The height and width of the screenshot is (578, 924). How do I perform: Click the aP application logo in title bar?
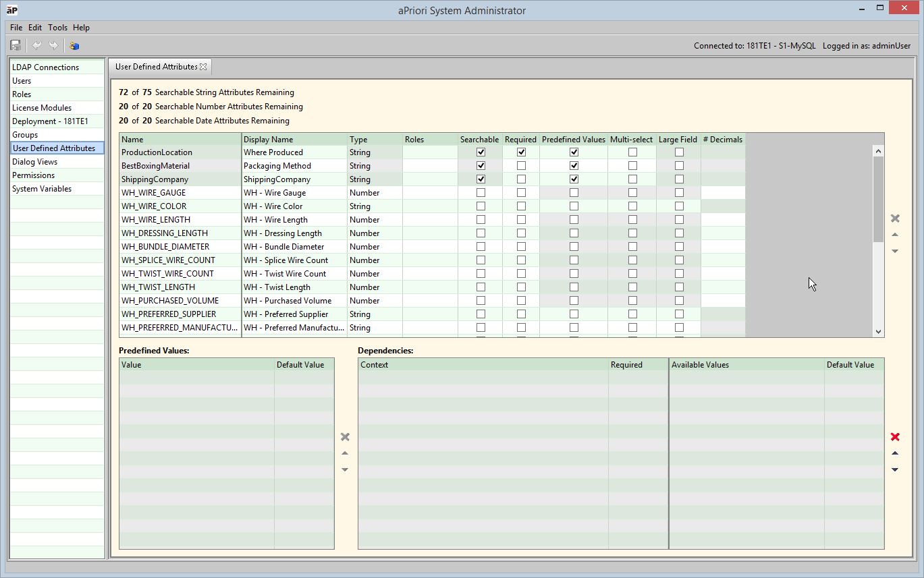click(12, 10)
